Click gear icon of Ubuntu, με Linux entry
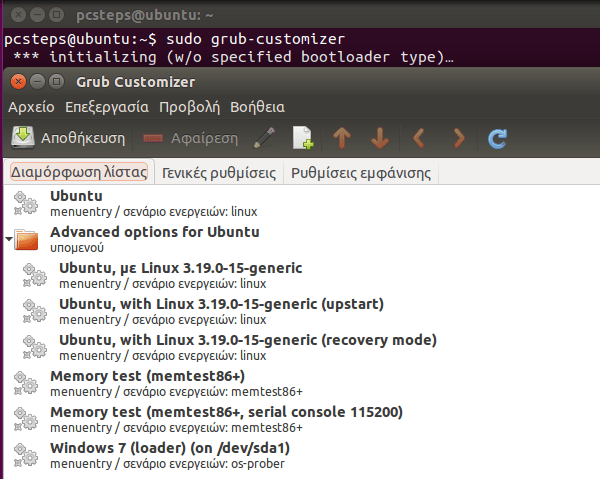 point(35,275)
